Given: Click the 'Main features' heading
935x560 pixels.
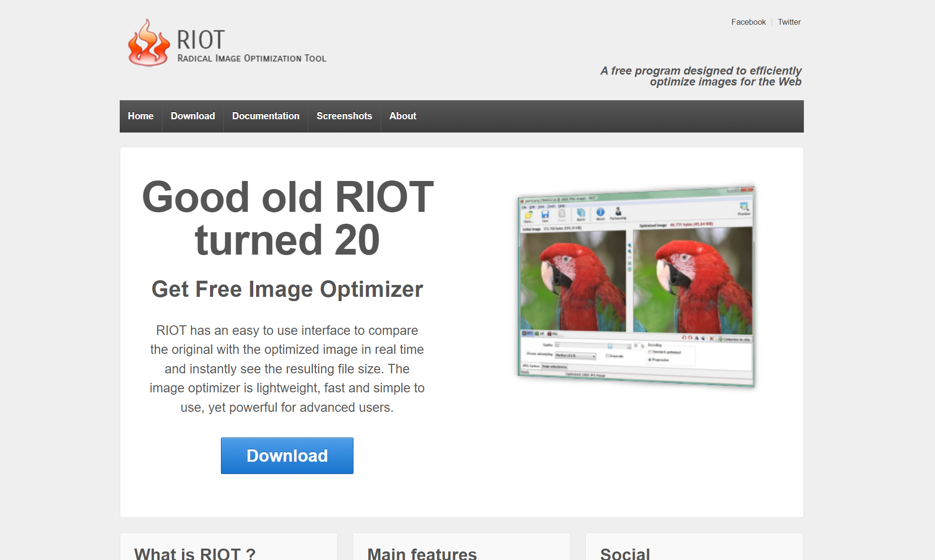Looking at the screenshot, I should (x=422, y=554).
